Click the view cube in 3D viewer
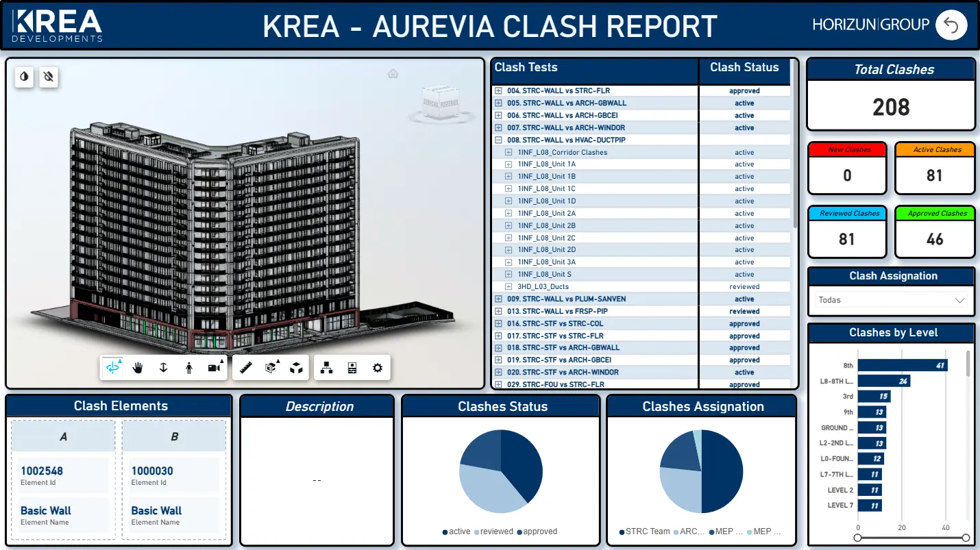Image resolution: width=980 pixels, height=550 pixels. [x=440, y=103]
